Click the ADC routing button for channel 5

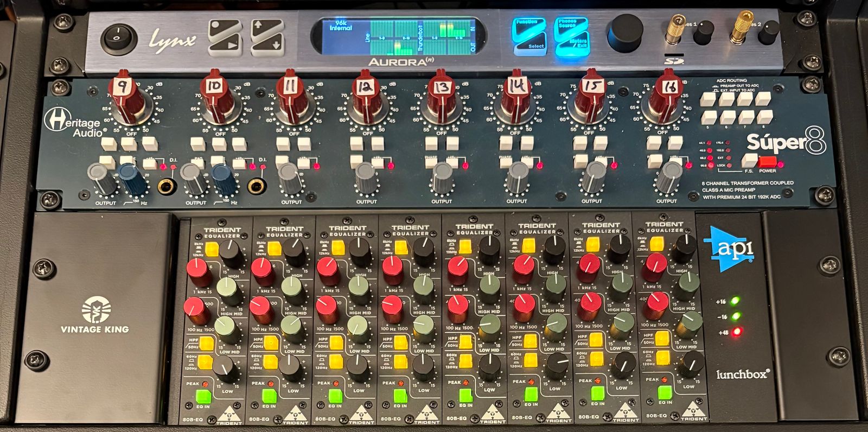pos(707,117)
